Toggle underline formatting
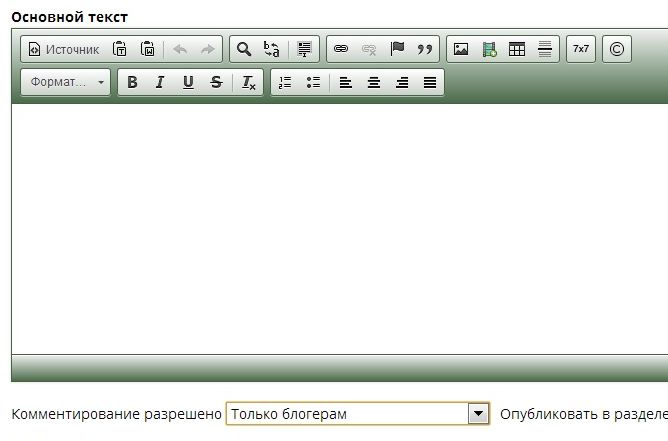 188,83
